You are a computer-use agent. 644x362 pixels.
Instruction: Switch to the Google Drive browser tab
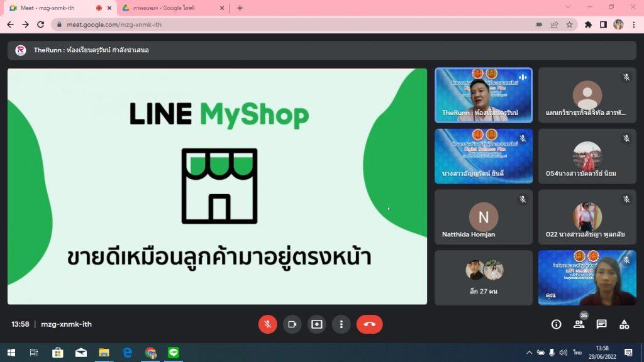173,8
